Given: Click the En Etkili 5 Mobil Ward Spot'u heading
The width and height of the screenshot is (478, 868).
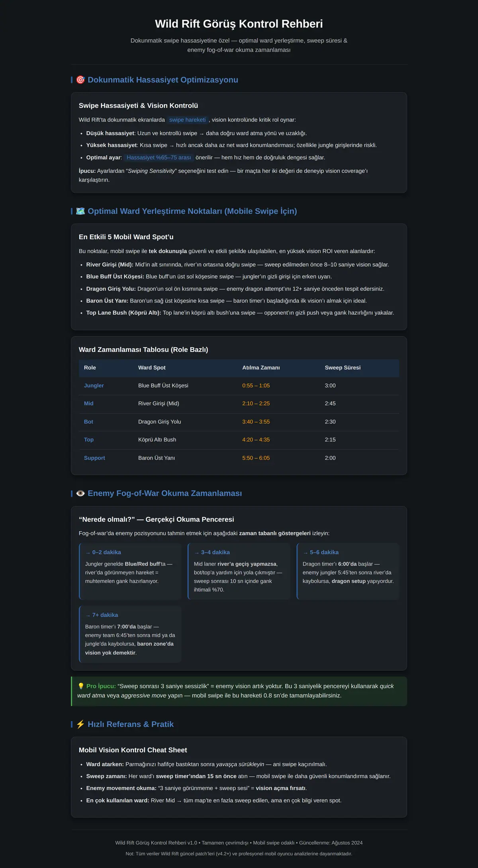Looking at the screenshot, I should tap(126, 237).
